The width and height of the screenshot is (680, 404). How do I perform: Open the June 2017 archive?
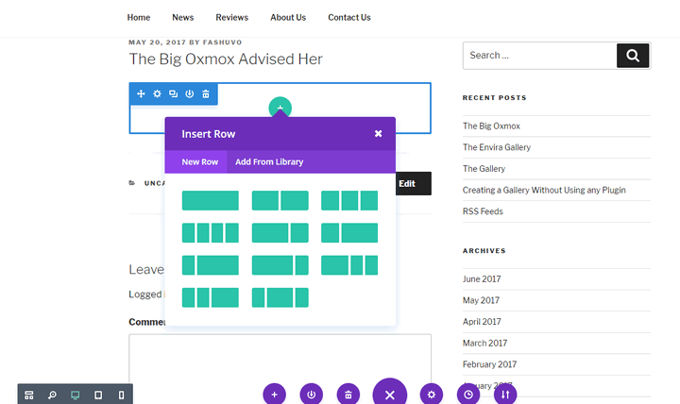[482, 279]
